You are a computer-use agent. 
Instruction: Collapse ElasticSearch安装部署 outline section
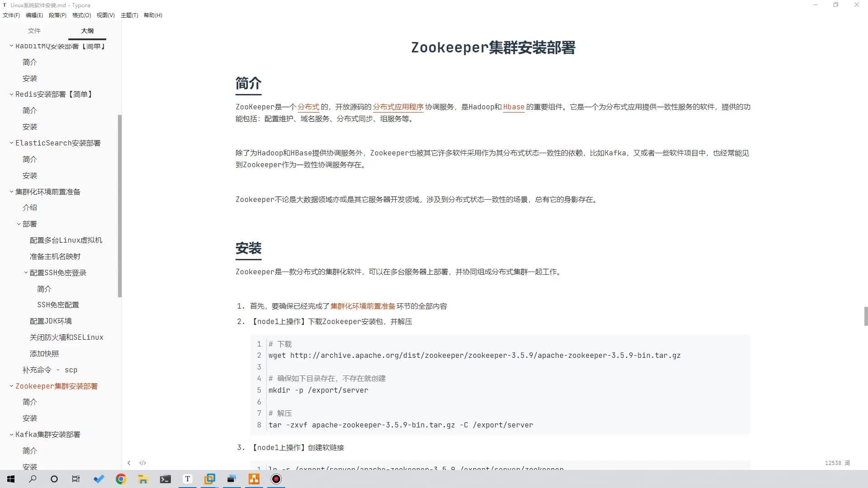click(11, 143)
